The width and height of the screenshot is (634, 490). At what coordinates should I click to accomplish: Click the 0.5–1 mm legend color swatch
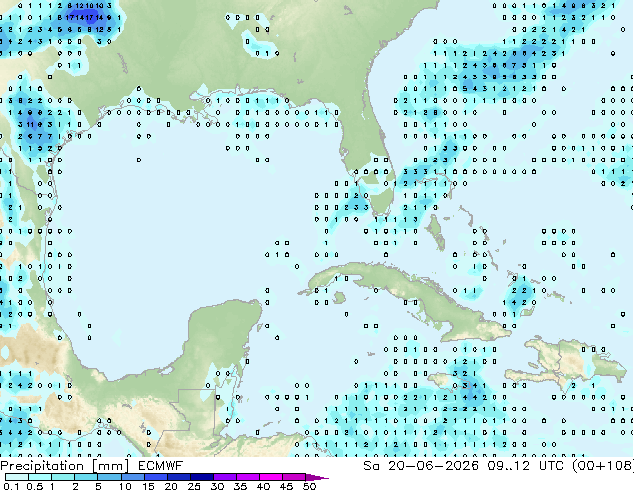pyautogui.click(x=40, y=477)
